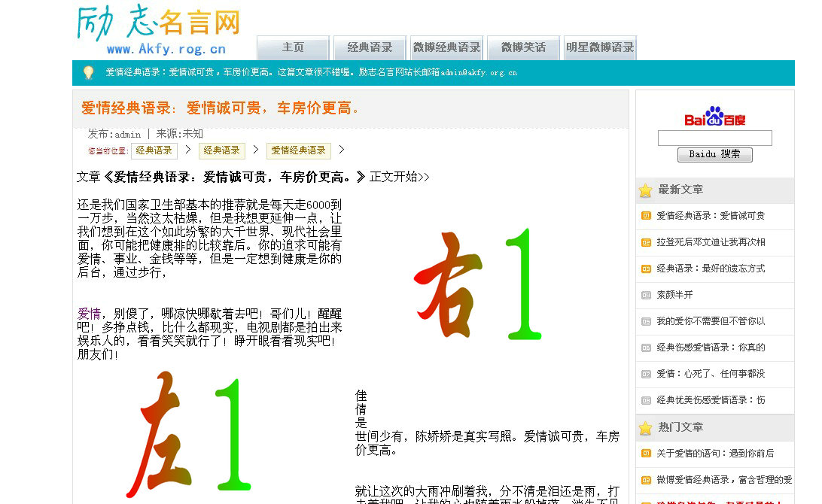Click the Baidu 百度 logo
The height and width of the screenshot is (504, 822).
click(x=714, y=117)
